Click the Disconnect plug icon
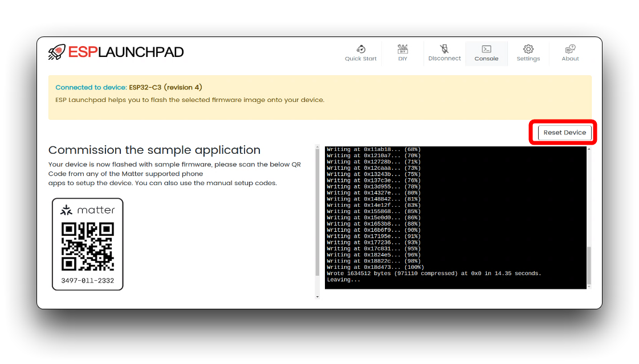The image size is (639, 364). tap(444, 49)
